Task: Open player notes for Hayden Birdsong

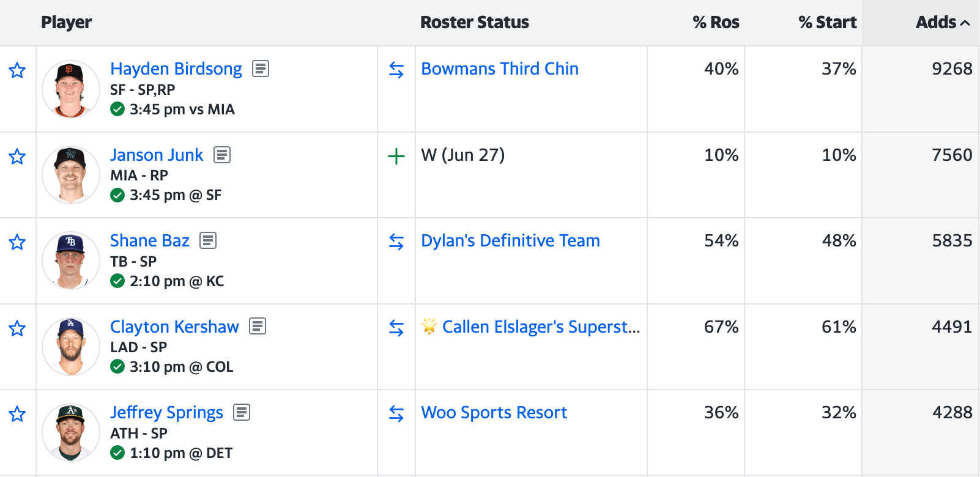Action: coord(261,68)
